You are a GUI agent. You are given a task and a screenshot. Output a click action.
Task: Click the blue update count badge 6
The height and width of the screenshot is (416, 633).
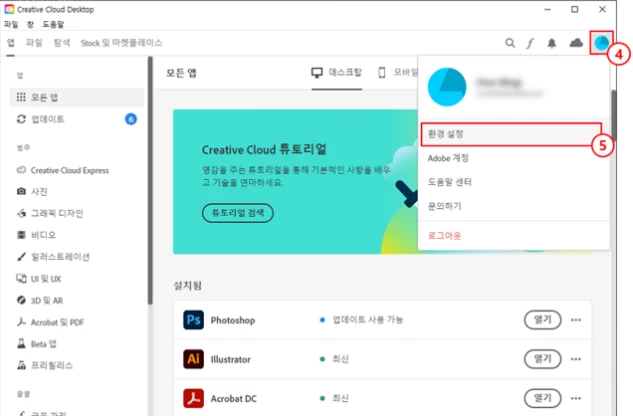130,119
